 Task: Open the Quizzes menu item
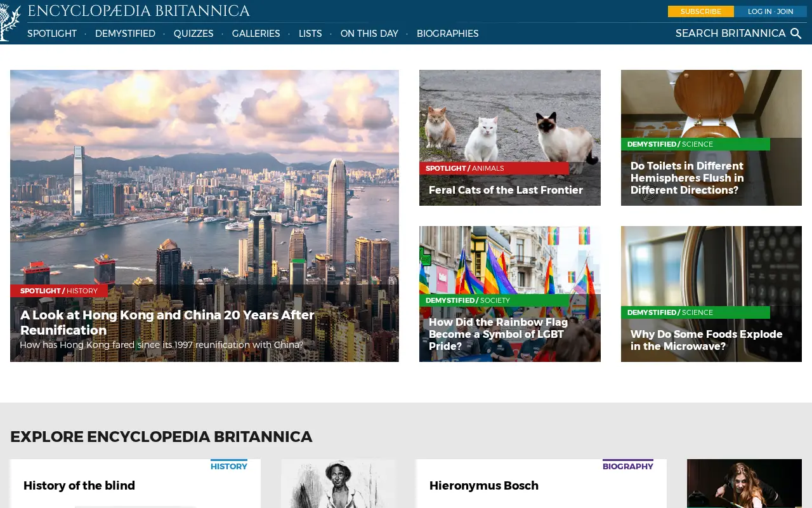[193, 34]
